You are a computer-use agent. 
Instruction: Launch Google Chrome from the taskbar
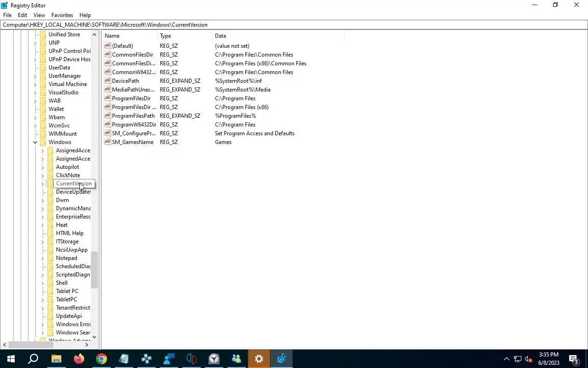click(x=101, y=359)
